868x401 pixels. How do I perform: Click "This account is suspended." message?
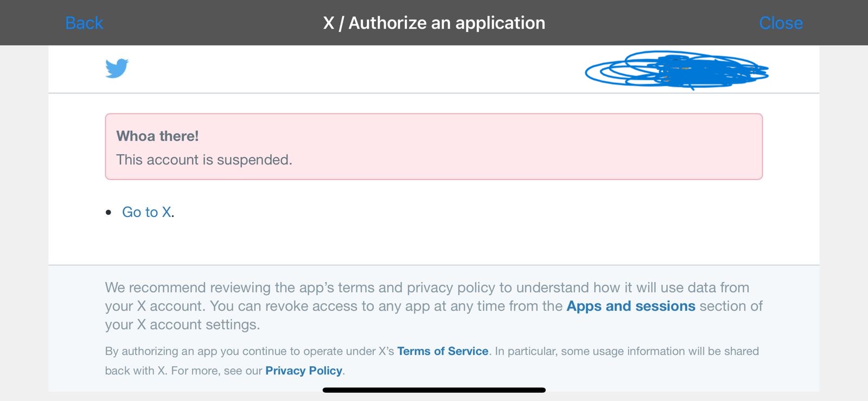(x=204, y=160)
